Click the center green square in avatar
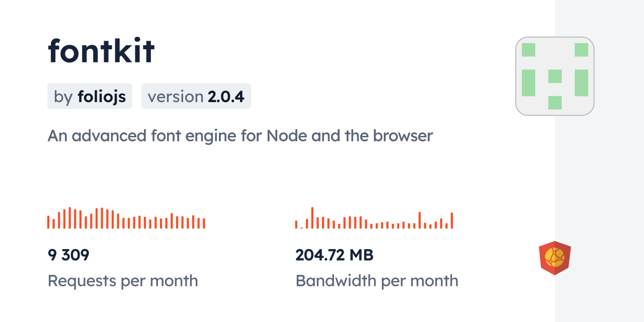 tap(554, 76)
